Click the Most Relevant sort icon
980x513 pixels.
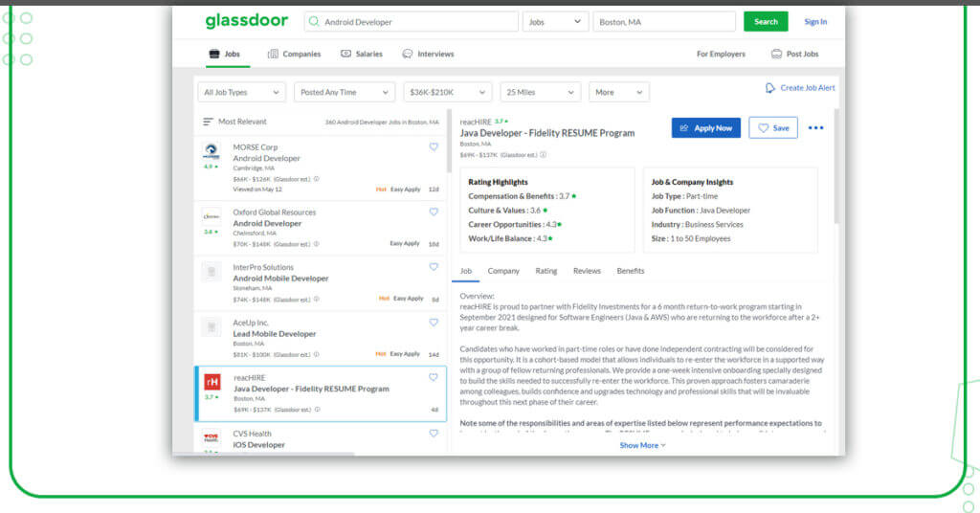point(208,122)
